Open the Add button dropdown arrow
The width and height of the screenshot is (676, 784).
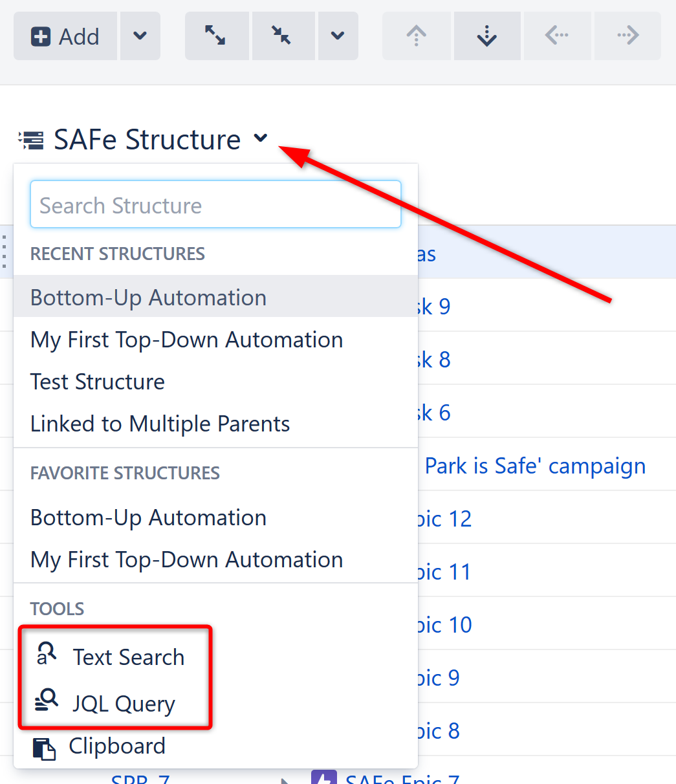(x=140, y=36)
